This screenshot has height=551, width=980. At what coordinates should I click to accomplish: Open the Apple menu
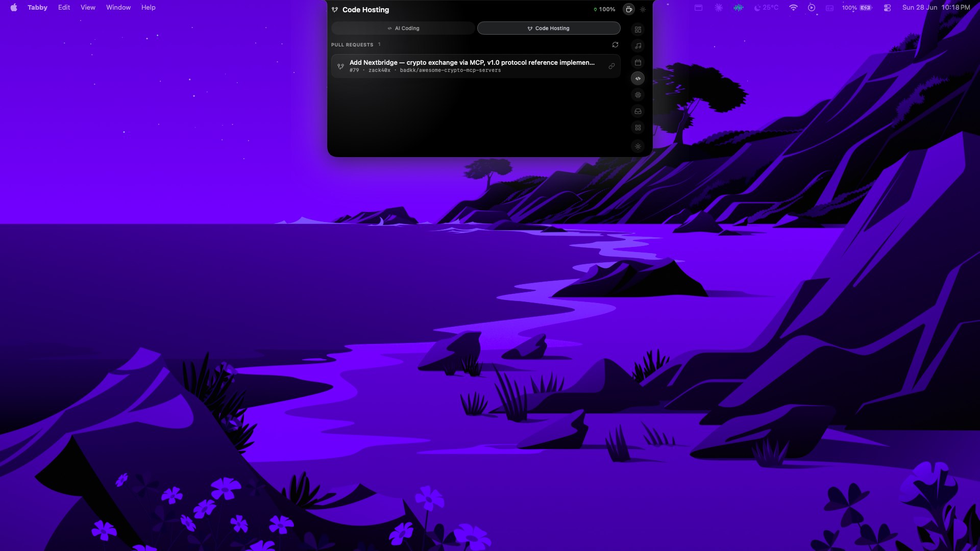tap(14, 8)
